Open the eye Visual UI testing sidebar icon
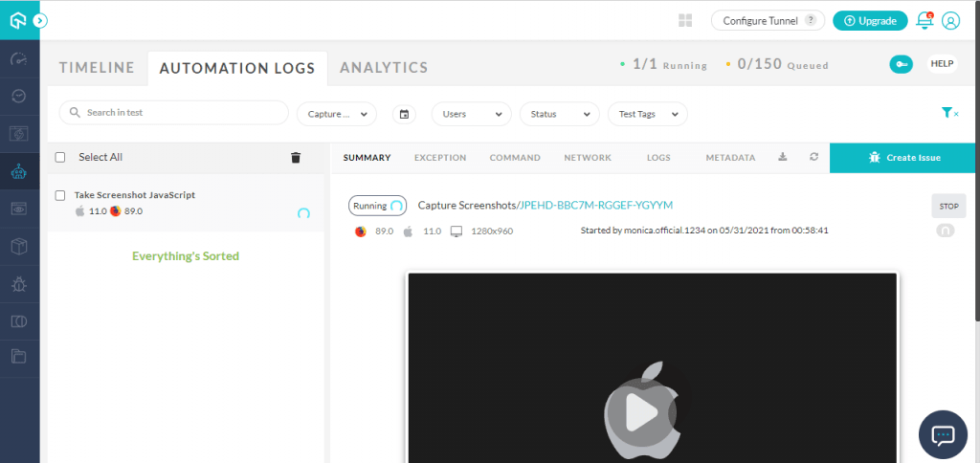 click(19, 209)
